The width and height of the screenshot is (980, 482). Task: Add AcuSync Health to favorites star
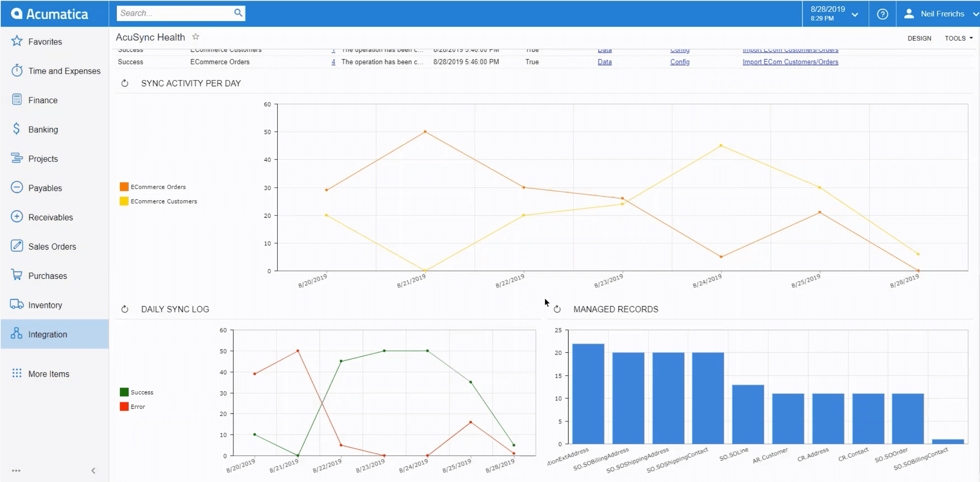click(196, 37)
